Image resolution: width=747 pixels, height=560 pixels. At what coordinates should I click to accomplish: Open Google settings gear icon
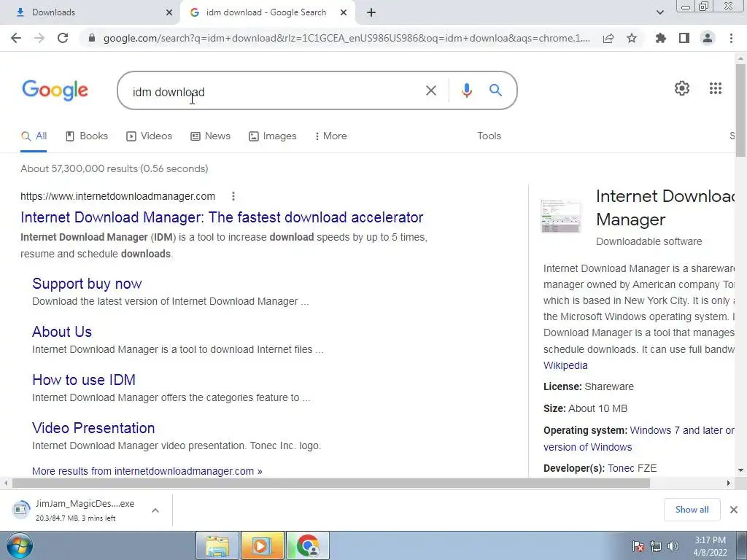coord(682,88)
